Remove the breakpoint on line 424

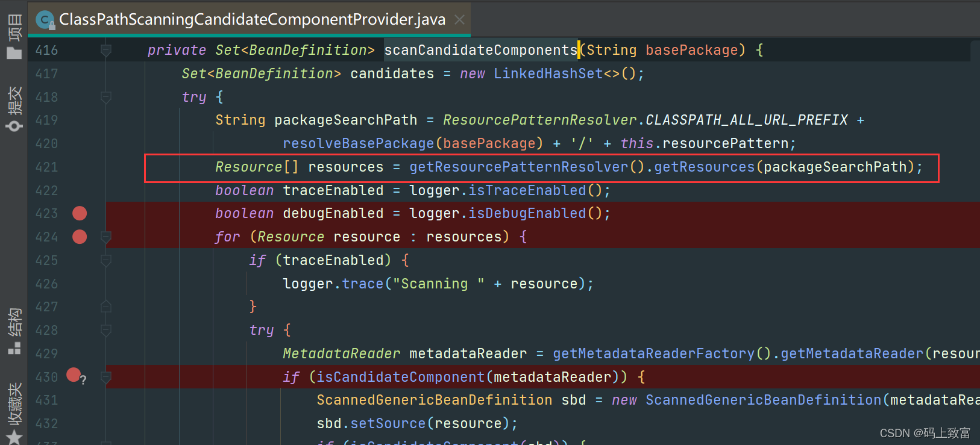point(80,237)
